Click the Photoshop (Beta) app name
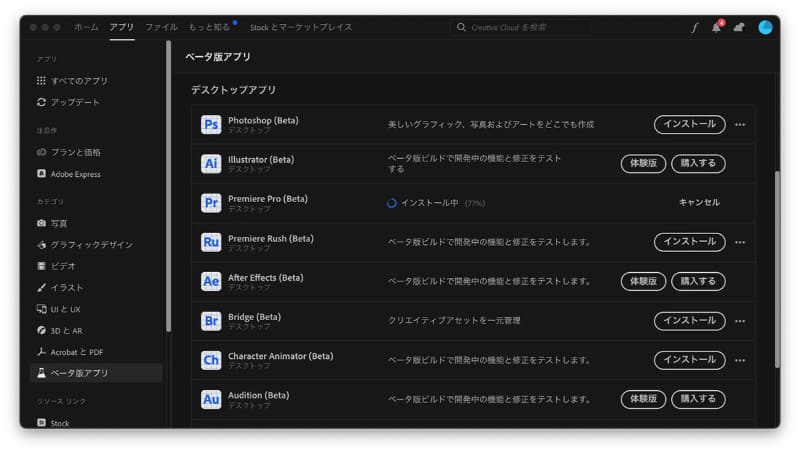Viewport: 800px width, 453px height. 263,120
